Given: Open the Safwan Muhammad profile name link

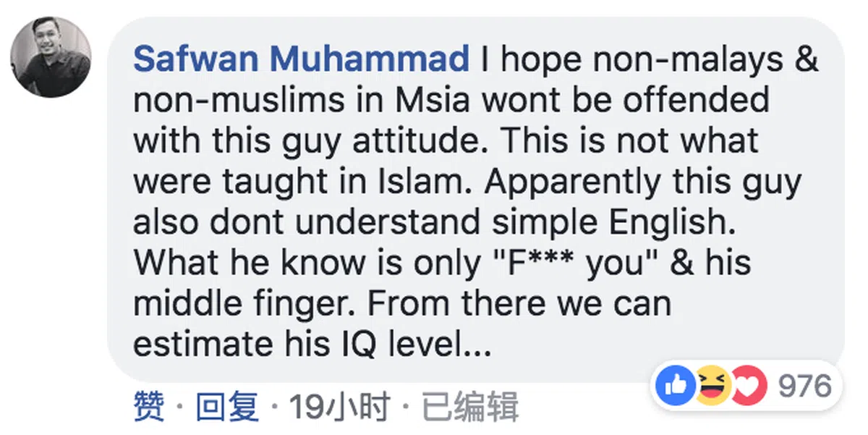Looking at the screenshot, I should click(x=301, y=59).
